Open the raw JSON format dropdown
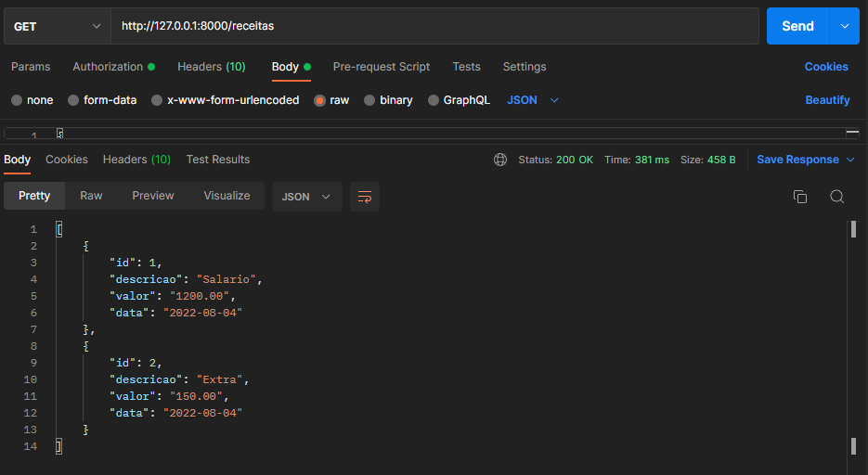The image size is (868, 475). pos(533,100)
